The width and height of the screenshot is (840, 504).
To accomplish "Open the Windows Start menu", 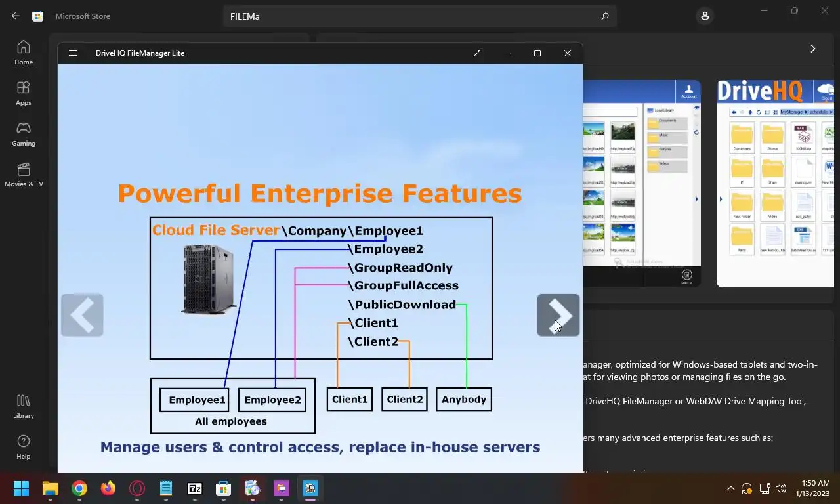I will [x=22, y=488].
